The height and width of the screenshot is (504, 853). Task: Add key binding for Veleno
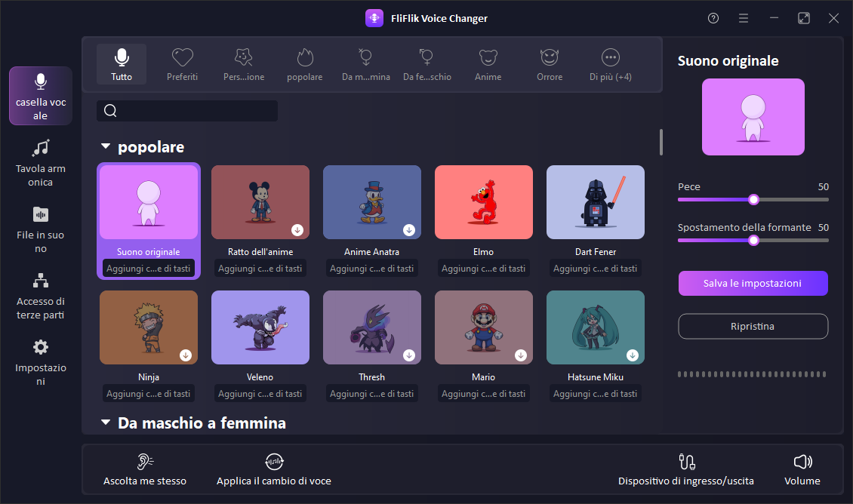(260, 394)
